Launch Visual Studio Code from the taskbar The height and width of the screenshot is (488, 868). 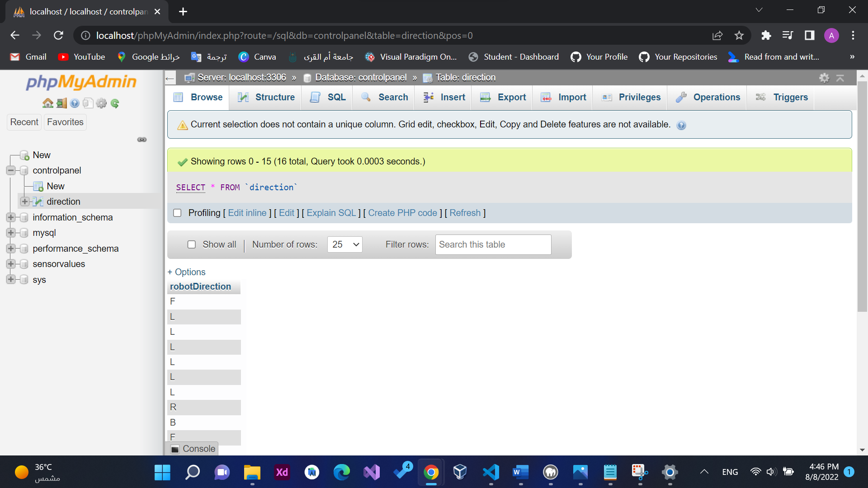click(x=491, y=472)
